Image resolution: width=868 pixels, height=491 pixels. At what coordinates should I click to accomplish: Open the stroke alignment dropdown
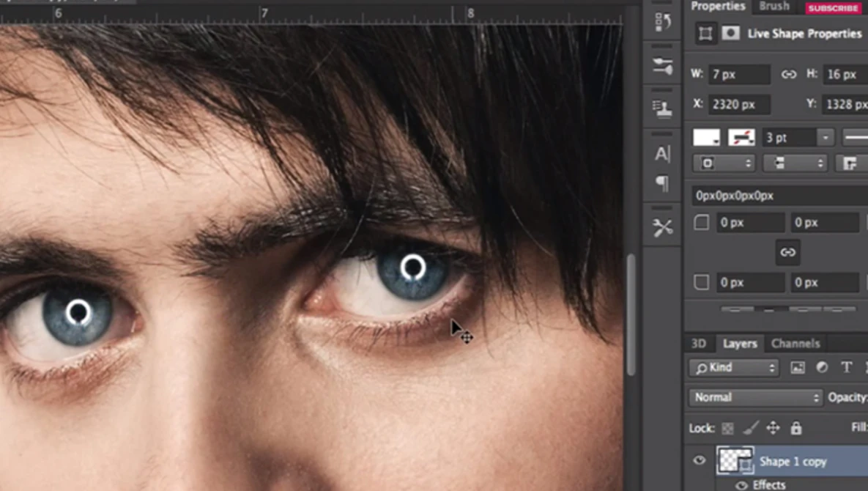(x=724, y=163)
